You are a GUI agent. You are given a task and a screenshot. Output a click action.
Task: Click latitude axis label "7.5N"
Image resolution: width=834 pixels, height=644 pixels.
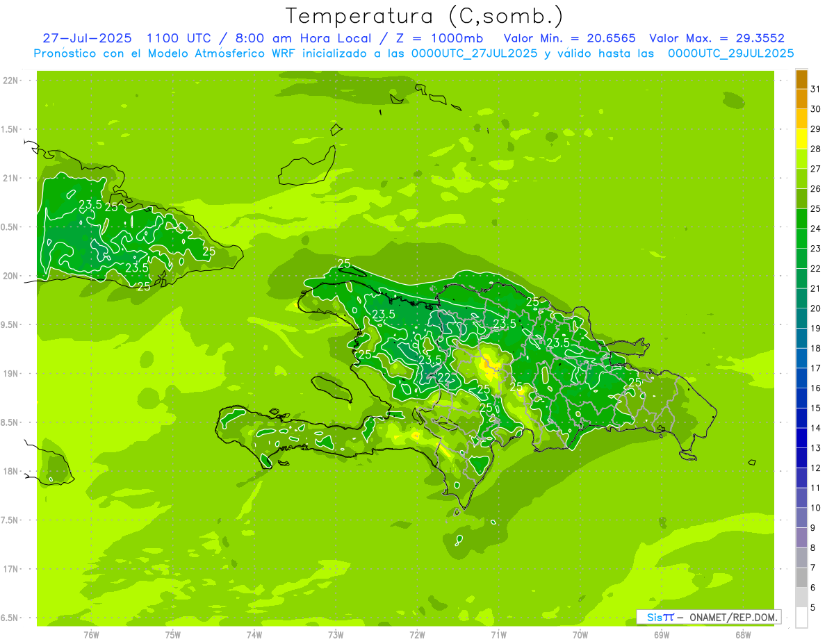(x=10, y=520)
